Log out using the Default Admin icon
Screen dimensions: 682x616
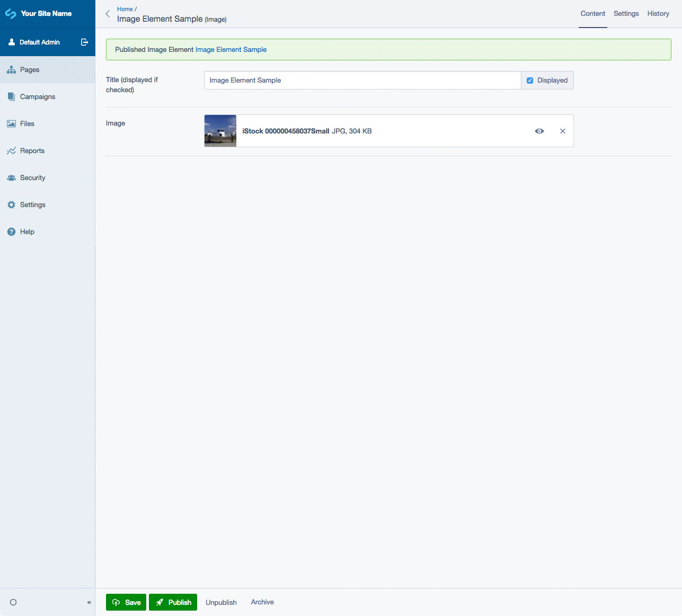[x=84, y=42]
